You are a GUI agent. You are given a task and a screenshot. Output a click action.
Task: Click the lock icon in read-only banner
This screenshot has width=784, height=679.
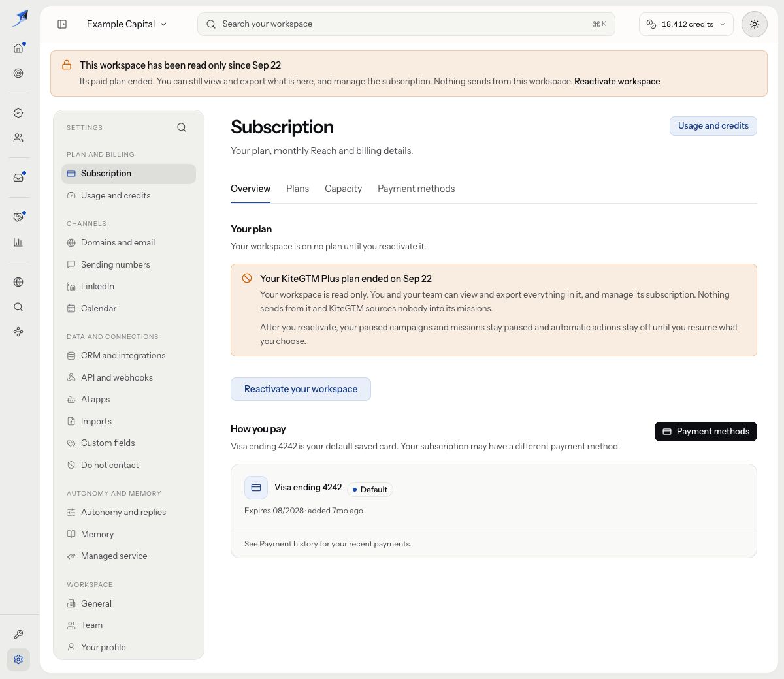67,65
